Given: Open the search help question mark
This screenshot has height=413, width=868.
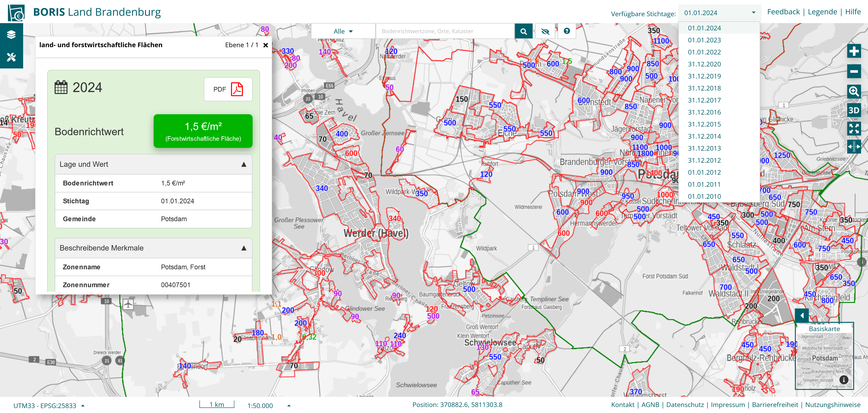Looking at the screenshot, I should [567, 31].
